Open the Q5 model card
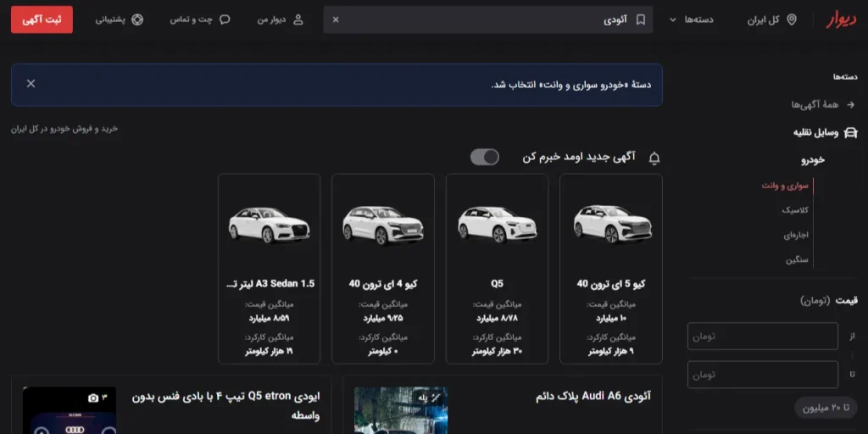The height and width of the screenshot is (434, 868). click(x=497, y=269)
